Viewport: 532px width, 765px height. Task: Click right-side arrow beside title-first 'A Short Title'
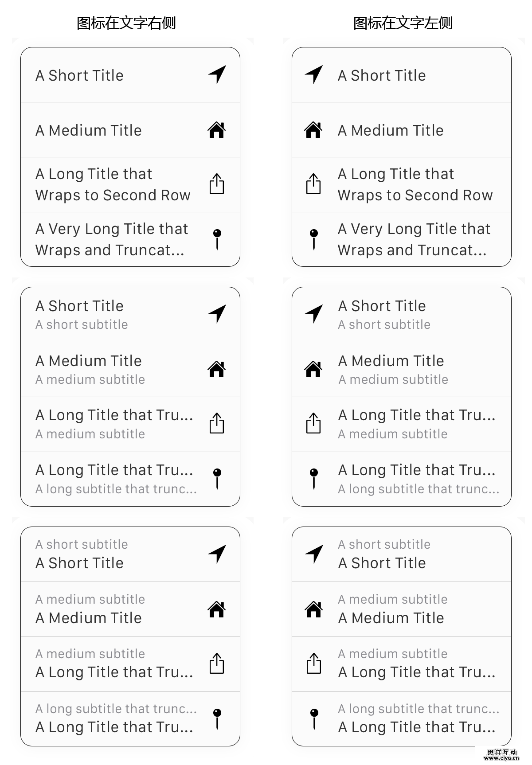217,314
